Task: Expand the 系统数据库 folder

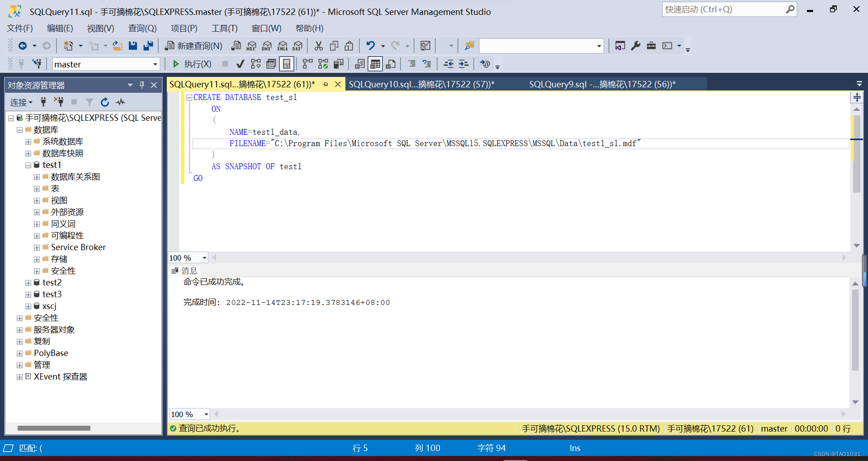Action: 28,142
